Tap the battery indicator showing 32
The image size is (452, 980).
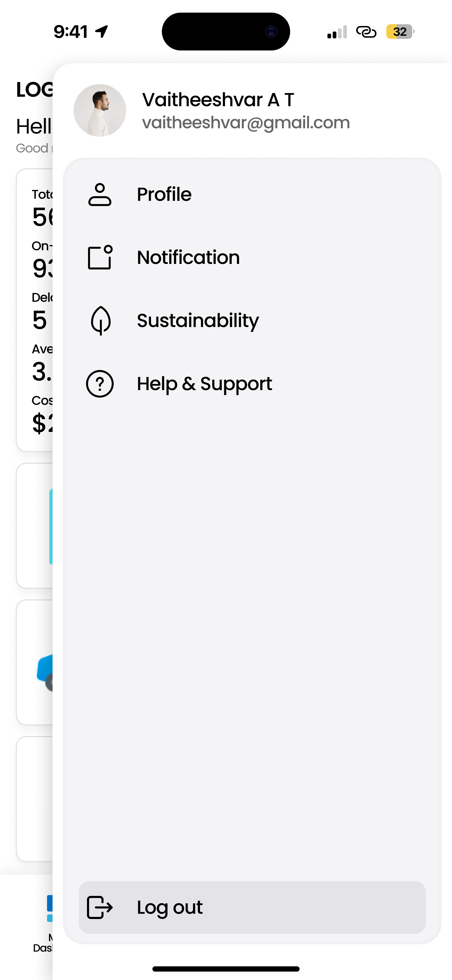pyautogui.click(x=400, y=32)
